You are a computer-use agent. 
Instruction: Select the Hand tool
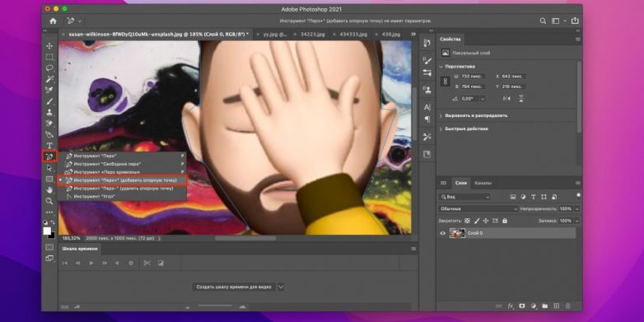[x=49, y=189]
